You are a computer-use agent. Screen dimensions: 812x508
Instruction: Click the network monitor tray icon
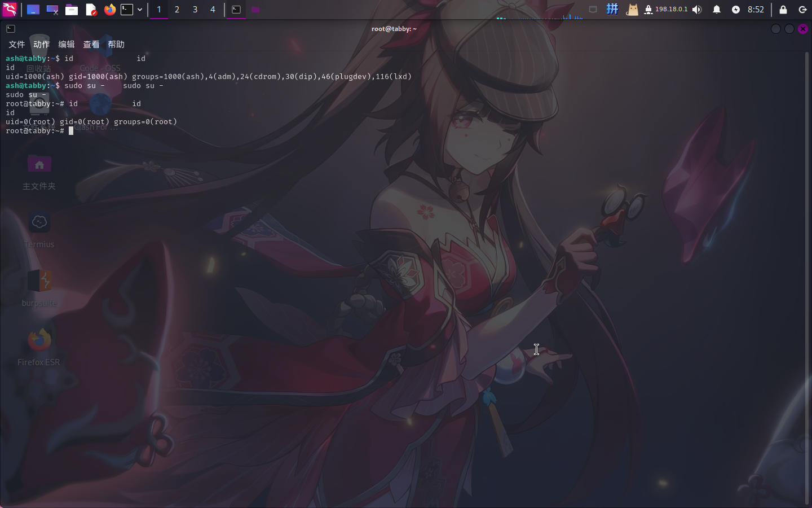tap(593, 10)
